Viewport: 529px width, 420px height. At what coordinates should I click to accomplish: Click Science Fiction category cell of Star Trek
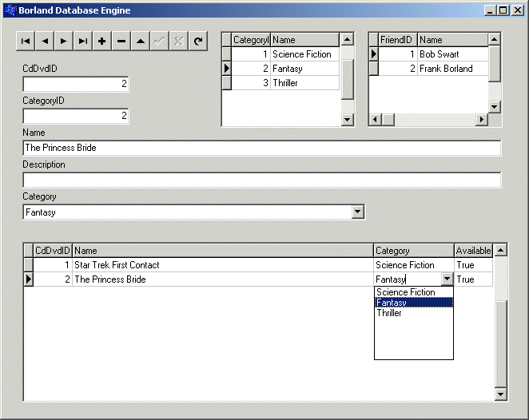pyautogui.click(x=414, y=265)
